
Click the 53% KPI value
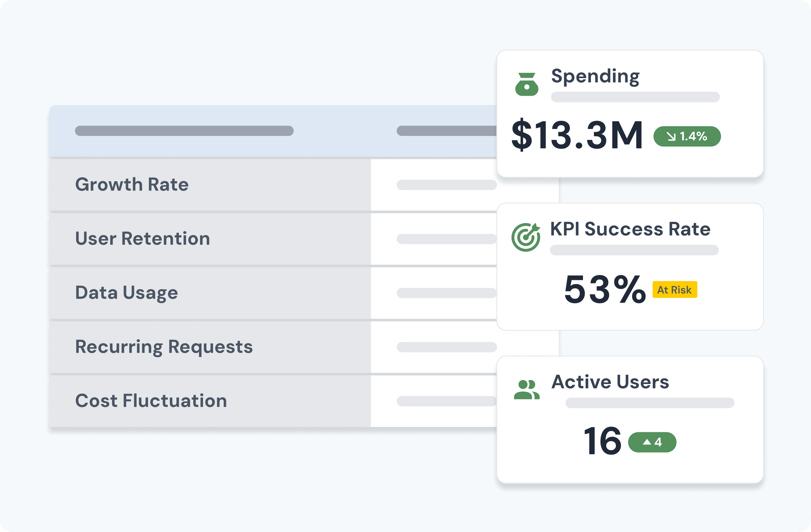pos(605,289)
